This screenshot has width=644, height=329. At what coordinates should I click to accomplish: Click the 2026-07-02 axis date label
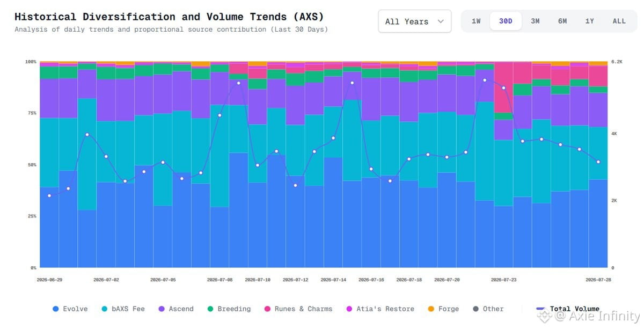pyautogui.click(x=106, y=280)
